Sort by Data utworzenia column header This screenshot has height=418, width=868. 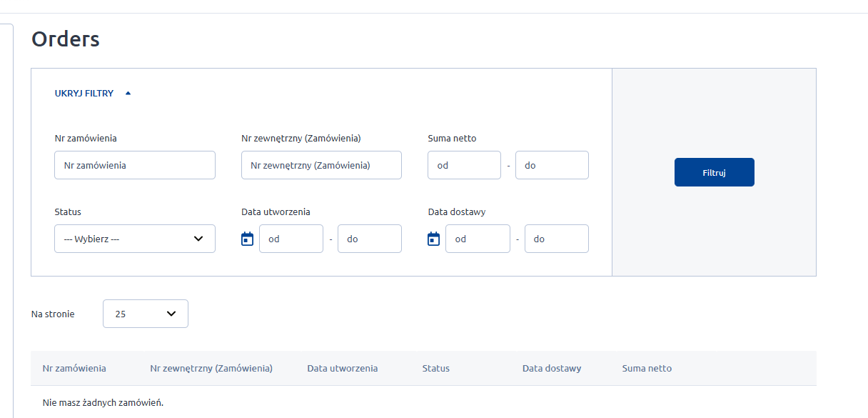[x=343, y=369]
